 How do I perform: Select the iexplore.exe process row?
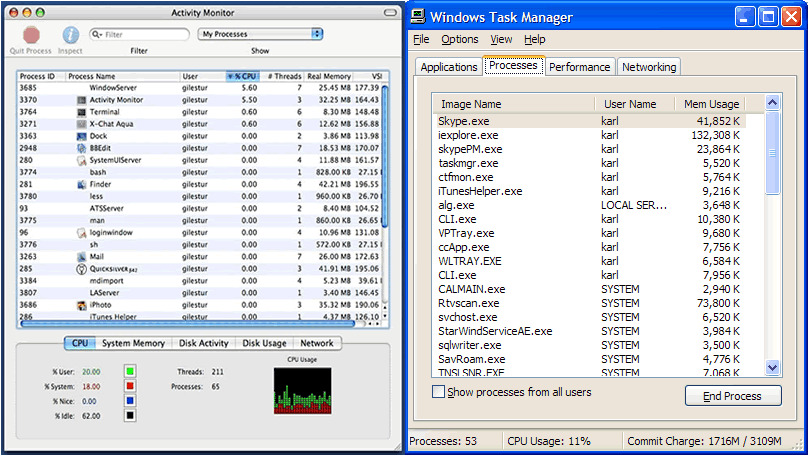[590, 135]
